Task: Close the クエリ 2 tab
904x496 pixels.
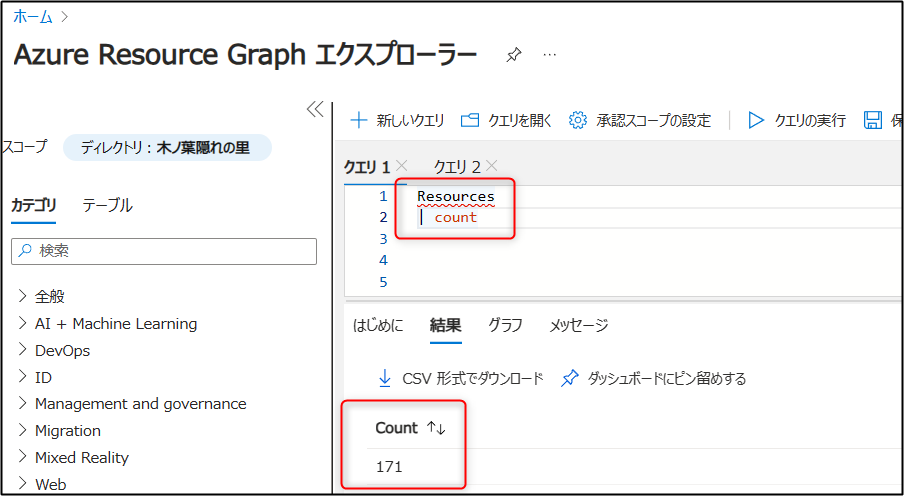Action: point(491,167)
